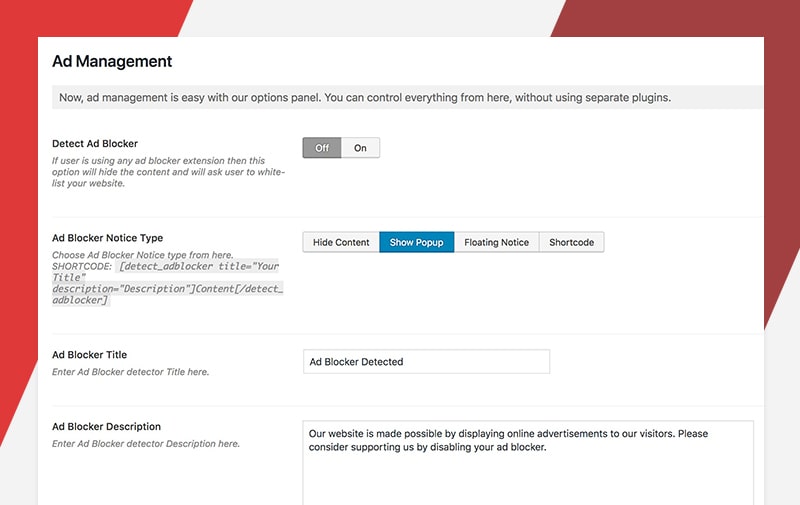800x505 pixels.
Task: Click the white-list your website help text
Action: point(168,172)
